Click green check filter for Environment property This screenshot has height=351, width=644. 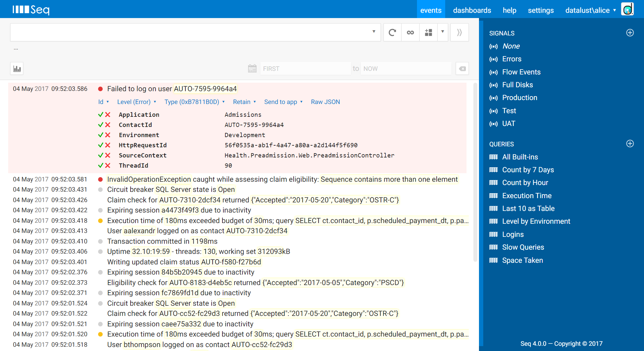(101, 135)
